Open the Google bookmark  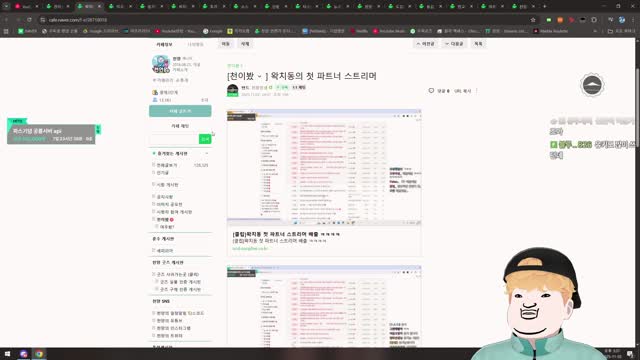point(213,31)
